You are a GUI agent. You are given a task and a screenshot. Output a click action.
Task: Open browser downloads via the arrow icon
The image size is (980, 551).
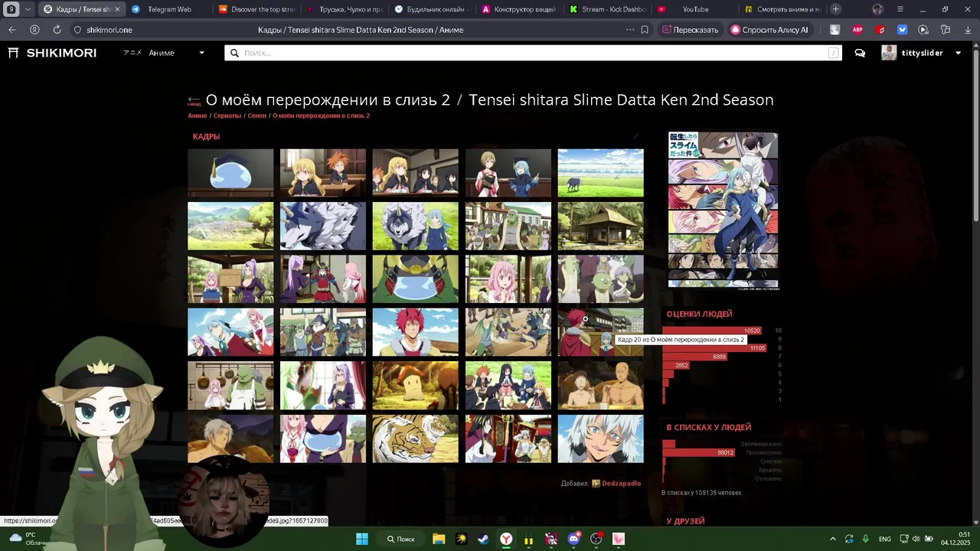coord(968,30)
